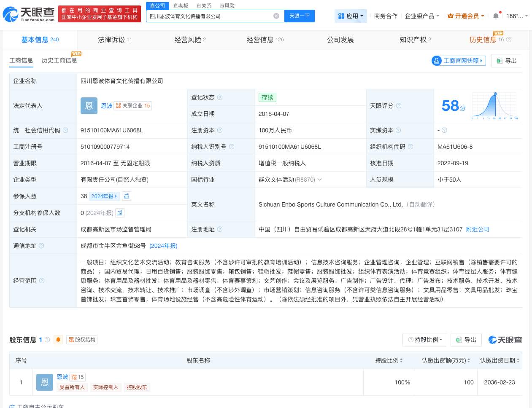532x408 pixels.
Task: Click the 恩 avatar of legal representative
Action: tap(89, 106)
